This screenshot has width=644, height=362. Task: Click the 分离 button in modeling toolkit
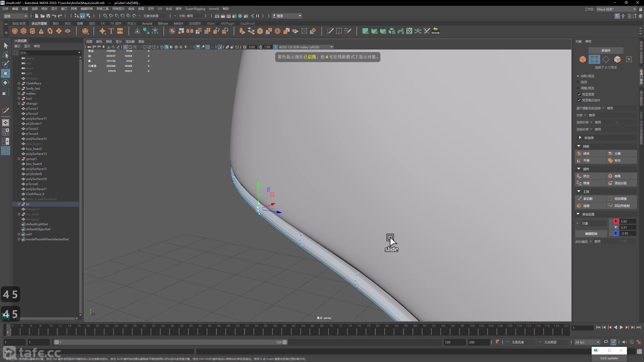[x=622, y=153]
